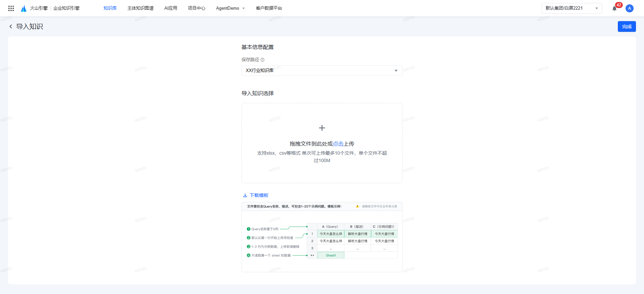Image resolution: width=644 pixels, height=294 pixels.
Task: Go to the AI应用 tab
Action: [171, 8]
